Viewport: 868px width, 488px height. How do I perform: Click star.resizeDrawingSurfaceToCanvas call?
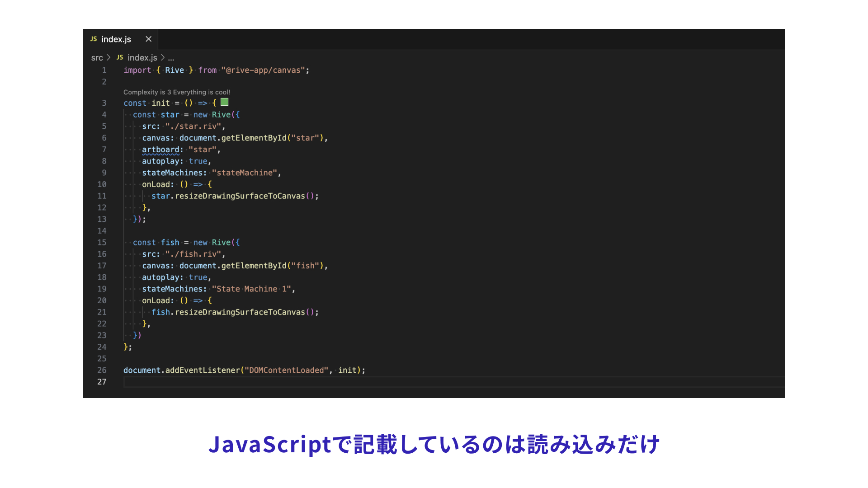click(x=233, y=196)
